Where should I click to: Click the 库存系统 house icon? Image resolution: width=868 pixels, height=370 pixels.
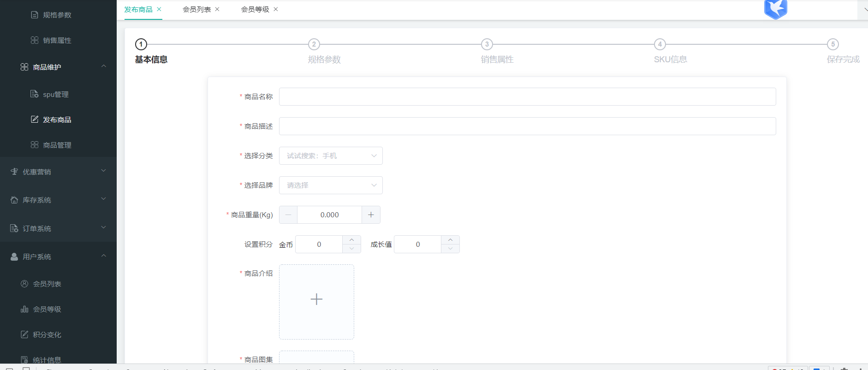[14, 200]
